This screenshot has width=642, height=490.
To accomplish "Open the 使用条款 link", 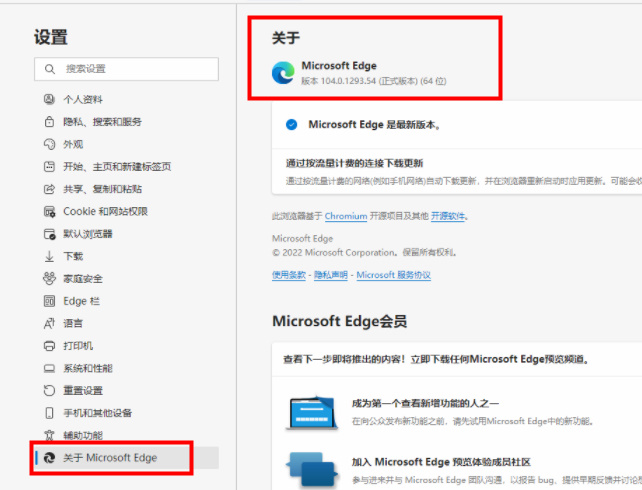I will tap(289, 275).
